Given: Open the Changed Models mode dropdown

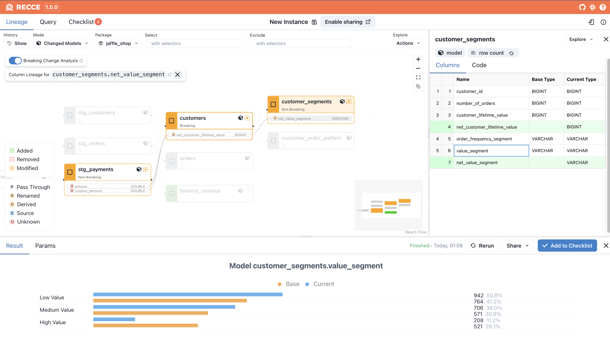Looking at the screenshot, I should pos(62,43).
